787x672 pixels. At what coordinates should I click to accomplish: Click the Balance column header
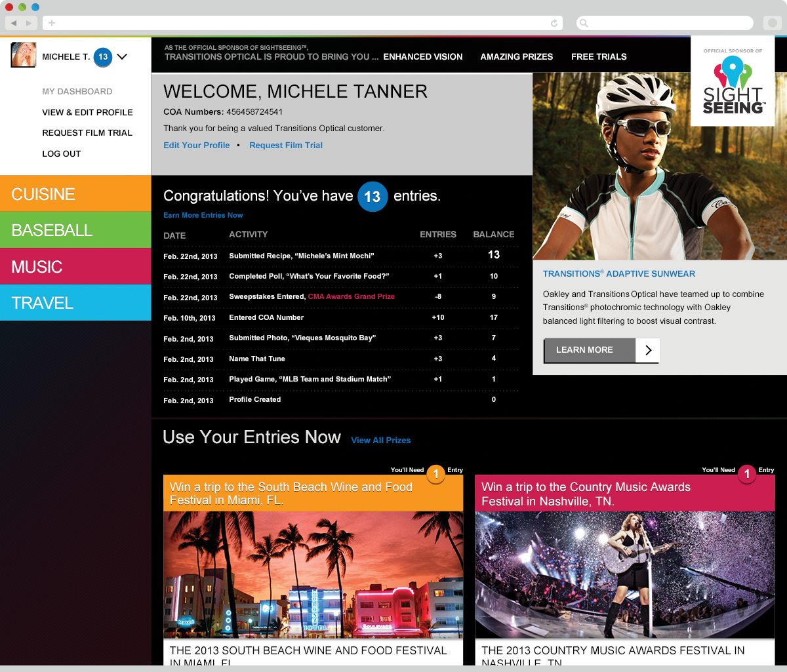pyautogui.click(x=494, y=234)
